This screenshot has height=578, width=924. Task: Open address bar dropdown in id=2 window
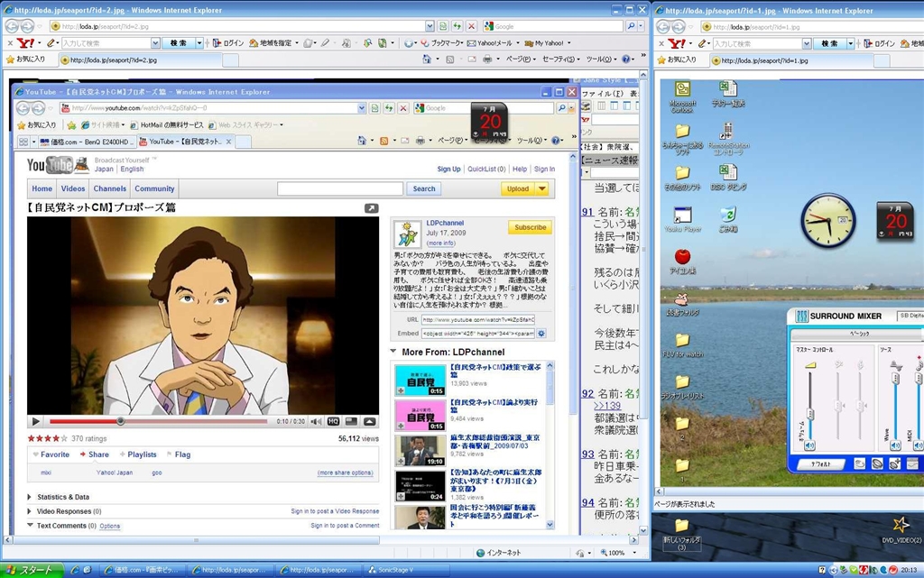pyautogui.click(x=430, y=26)
